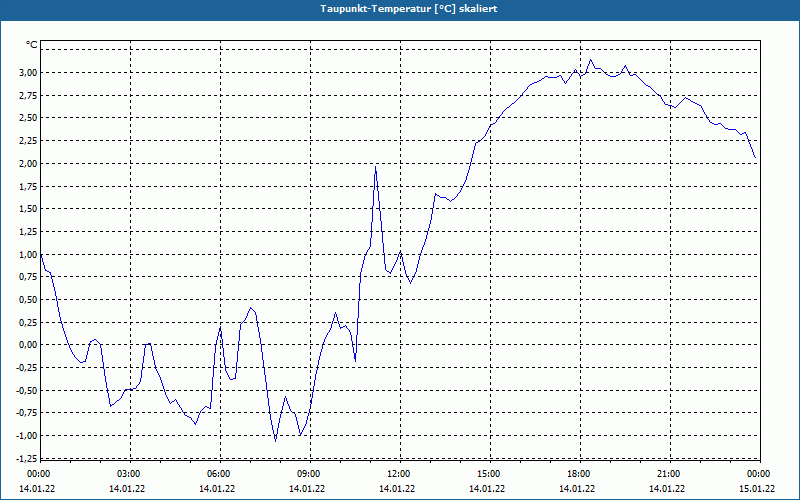Click the '06:00' x-axis time label
The image size is (800, 500).
pyautogui.click(x=218, y=474)
